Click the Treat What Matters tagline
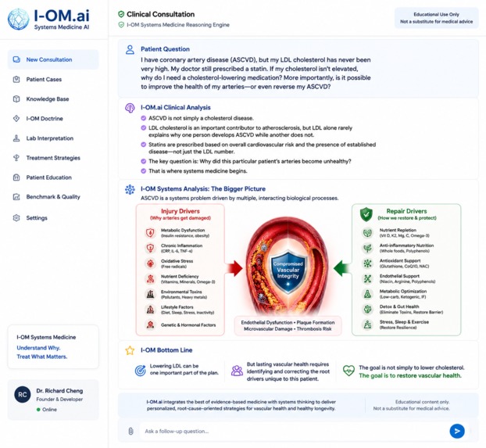Screen dimensions: 486x448 42,357
